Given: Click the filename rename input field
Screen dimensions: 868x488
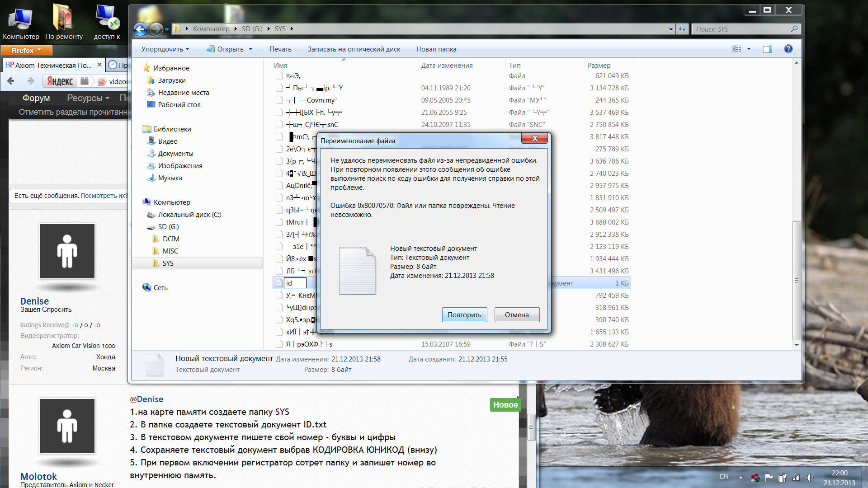Looking at the screenshot, I should click(x=295, y=283).
